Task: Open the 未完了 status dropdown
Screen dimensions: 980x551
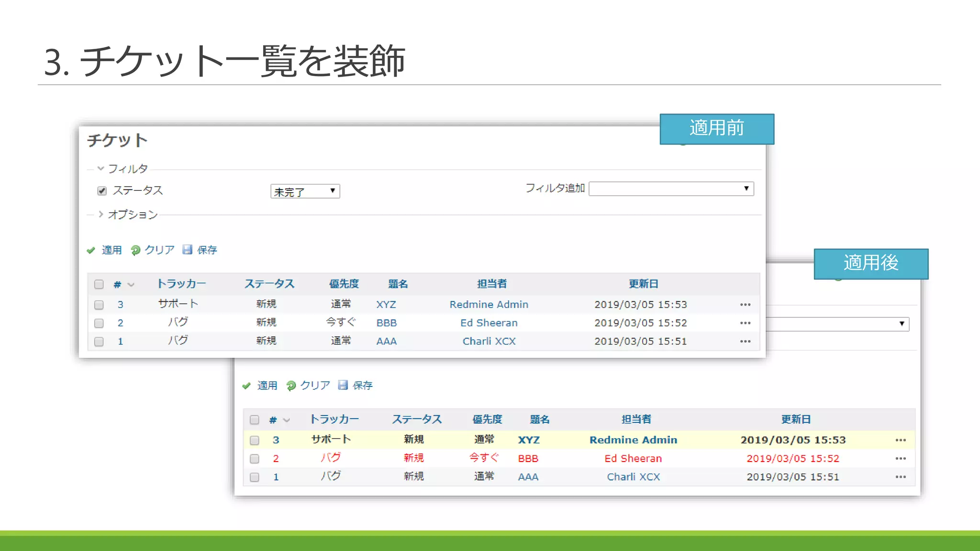Action: coord(305,191)
